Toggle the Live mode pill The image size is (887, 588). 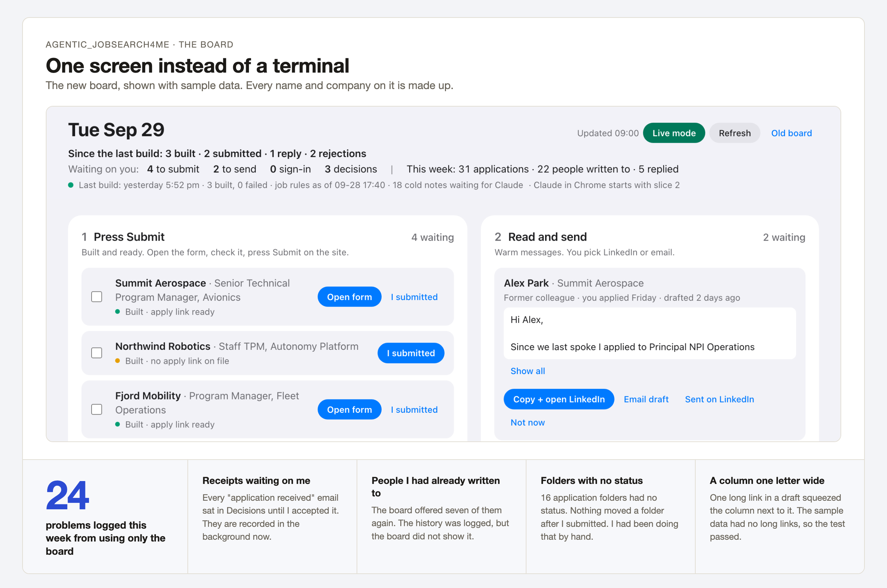674,133
